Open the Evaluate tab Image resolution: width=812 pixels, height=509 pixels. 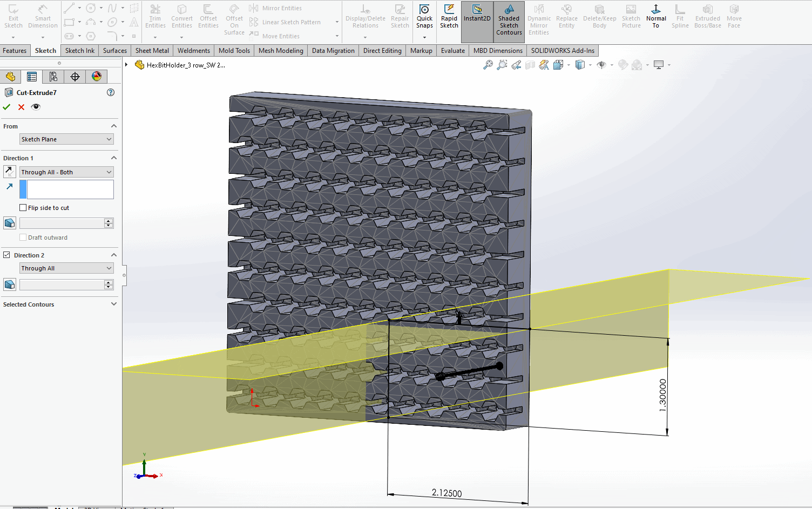453,51
